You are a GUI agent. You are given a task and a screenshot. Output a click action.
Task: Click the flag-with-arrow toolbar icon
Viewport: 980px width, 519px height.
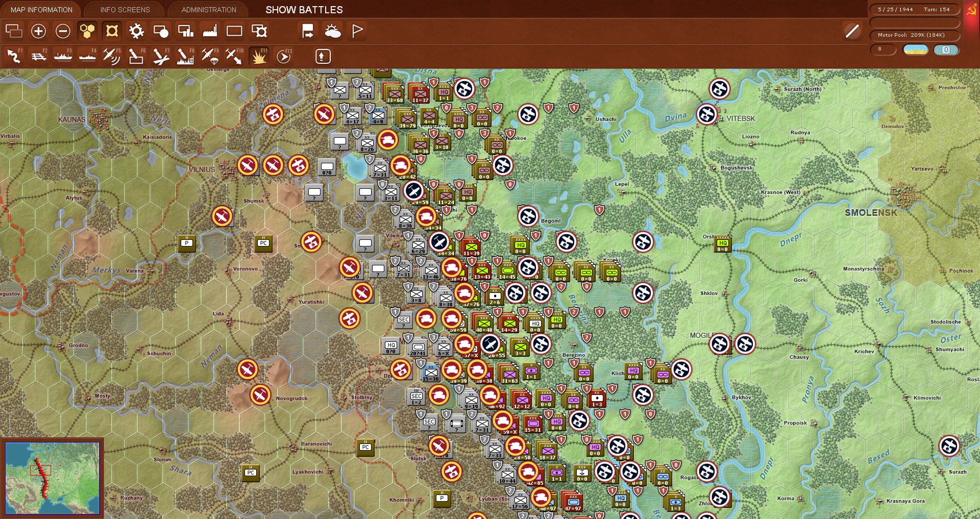point(308,31)
